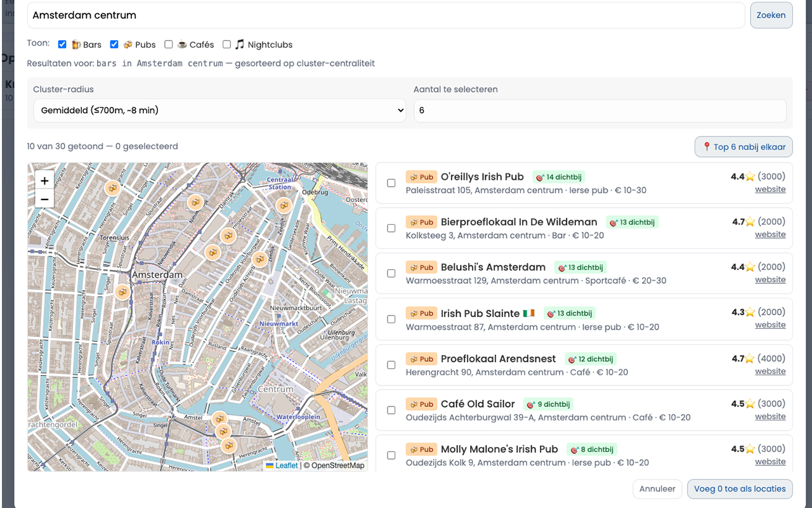The image size is (812, 508).
Task: Open Bierproeflokaal In De Wildeman website link
Action: [x=770, y=234]
